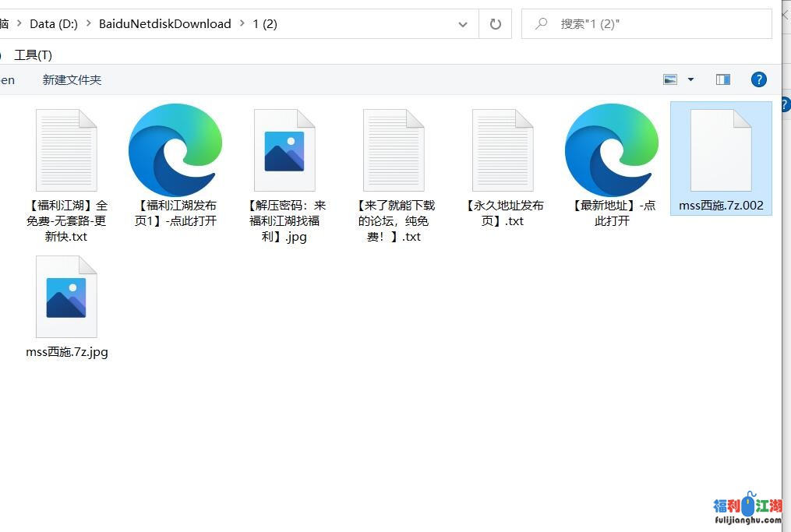The height and width of the screenshot is (532, 791).
Task: Expand chevron between Data (D:) and BaiduNetdiskDownload
Action: [88, 24]
